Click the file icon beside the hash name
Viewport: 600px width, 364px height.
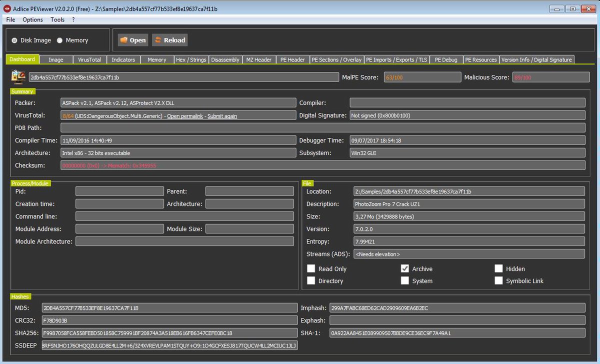click(x=18, y=77)
